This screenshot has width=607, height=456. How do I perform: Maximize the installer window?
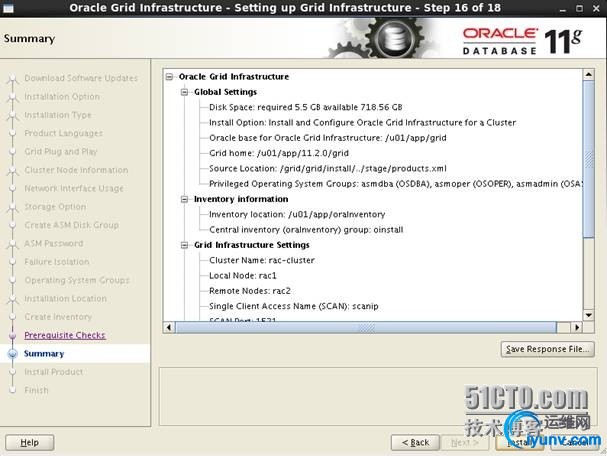pyautogui.click(x=580, y=9)
